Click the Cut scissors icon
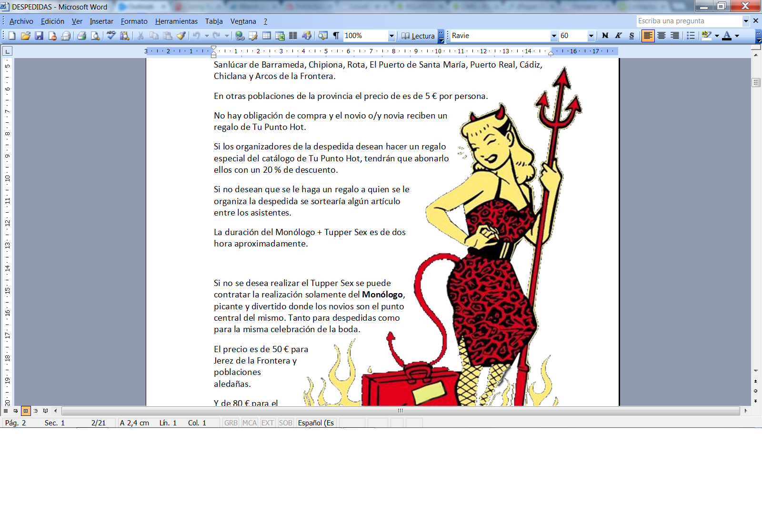The width and height of the screenshot is (762, 532). pos(140,36)
